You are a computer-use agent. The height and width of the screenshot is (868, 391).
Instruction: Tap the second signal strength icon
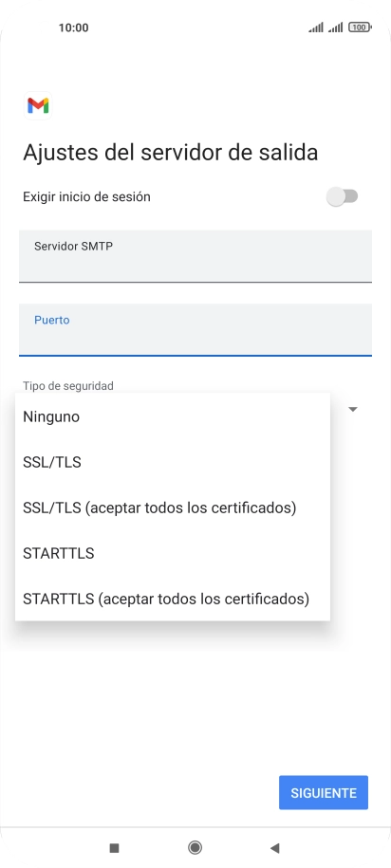(x=336, y=28)
